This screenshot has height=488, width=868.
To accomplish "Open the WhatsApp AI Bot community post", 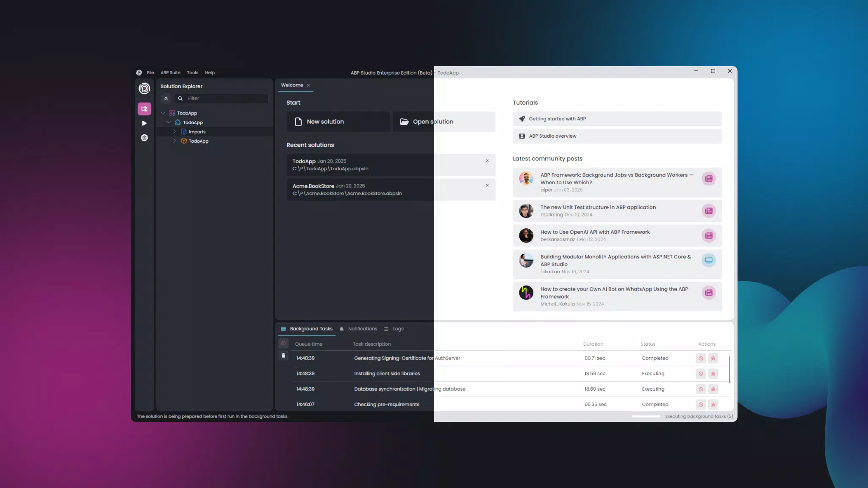I will pos(617,297).
